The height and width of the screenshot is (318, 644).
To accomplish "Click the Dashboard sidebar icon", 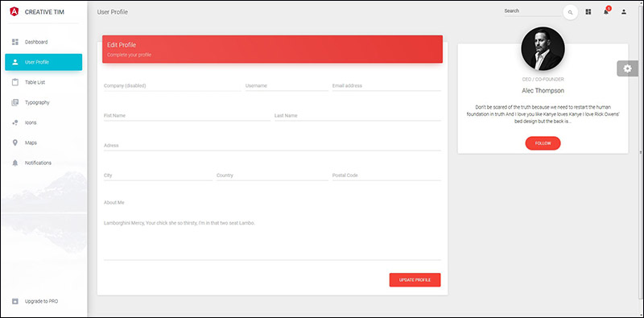I will [15, 42].
